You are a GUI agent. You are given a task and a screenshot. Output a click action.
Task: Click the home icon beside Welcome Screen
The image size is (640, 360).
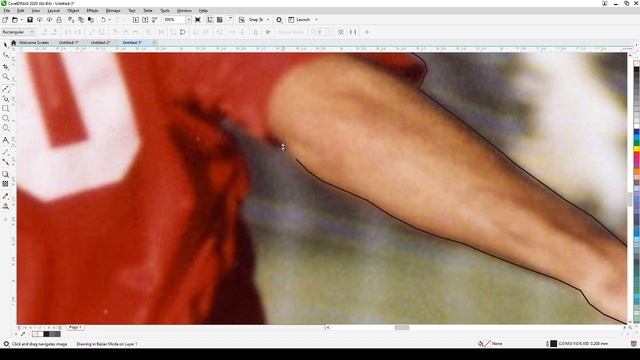[13, 42]
